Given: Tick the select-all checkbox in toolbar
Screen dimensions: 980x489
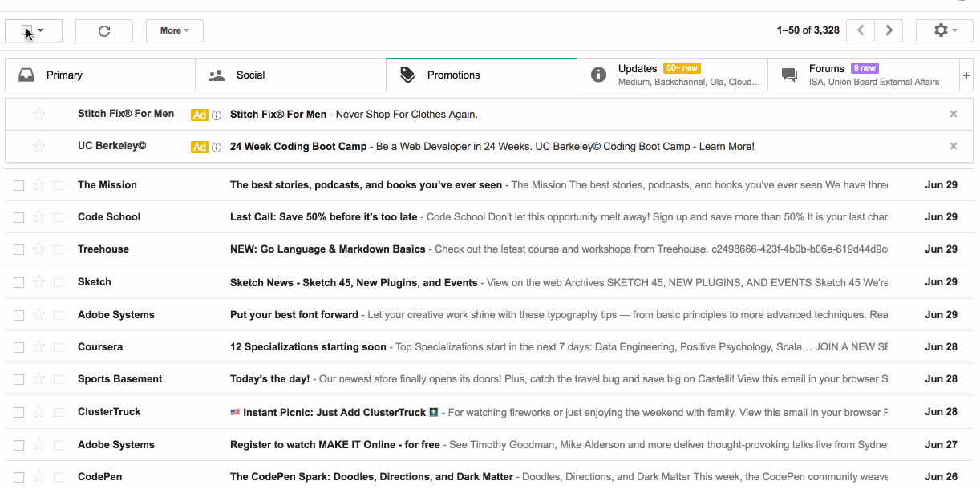Looking at the screenshot, I should click(27, 31).
